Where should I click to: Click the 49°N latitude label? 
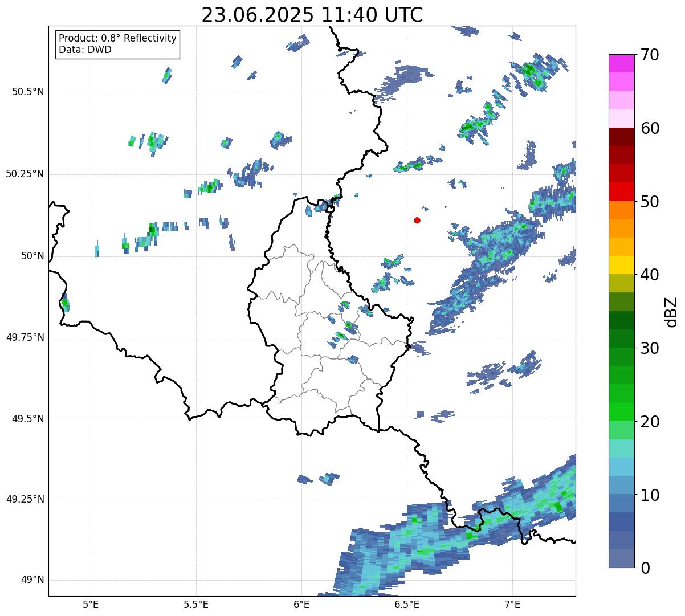32,580
